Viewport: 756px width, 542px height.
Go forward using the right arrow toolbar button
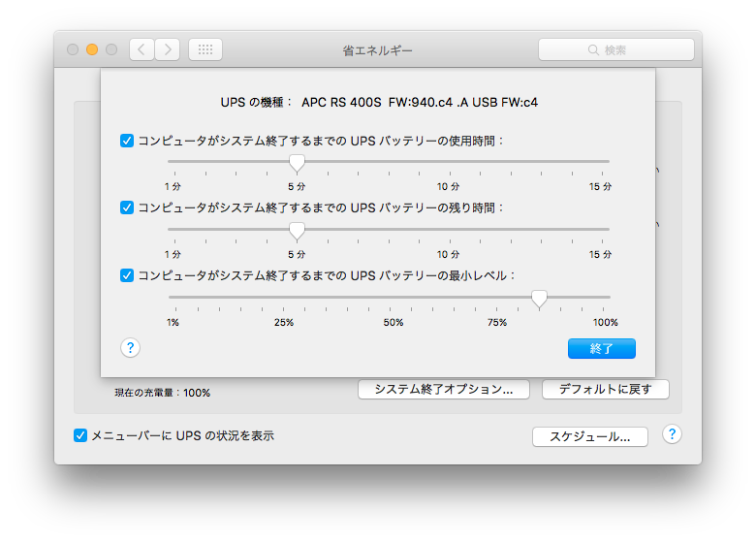click(x=168, y=49)
